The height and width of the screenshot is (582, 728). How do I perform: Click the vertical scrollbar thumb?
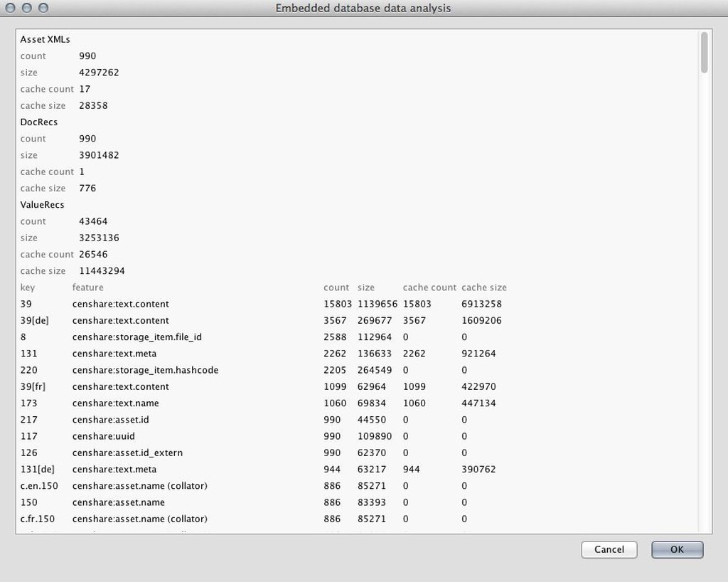click(x=704, y=52)
